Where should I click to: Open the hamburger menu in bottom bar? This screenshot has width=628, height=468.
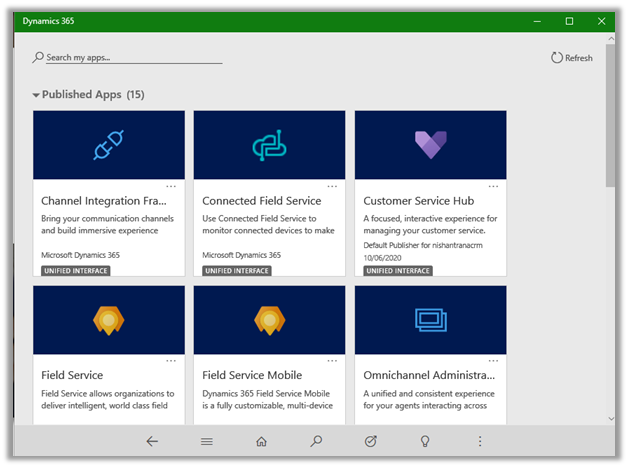click(x=207, y=441)
